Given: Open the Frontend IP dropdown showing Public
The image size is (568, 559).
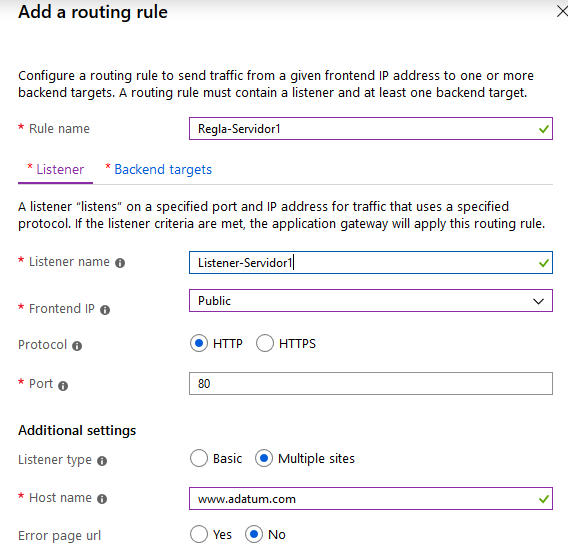Looking at the screenshot, I should [x=371, y=301].
